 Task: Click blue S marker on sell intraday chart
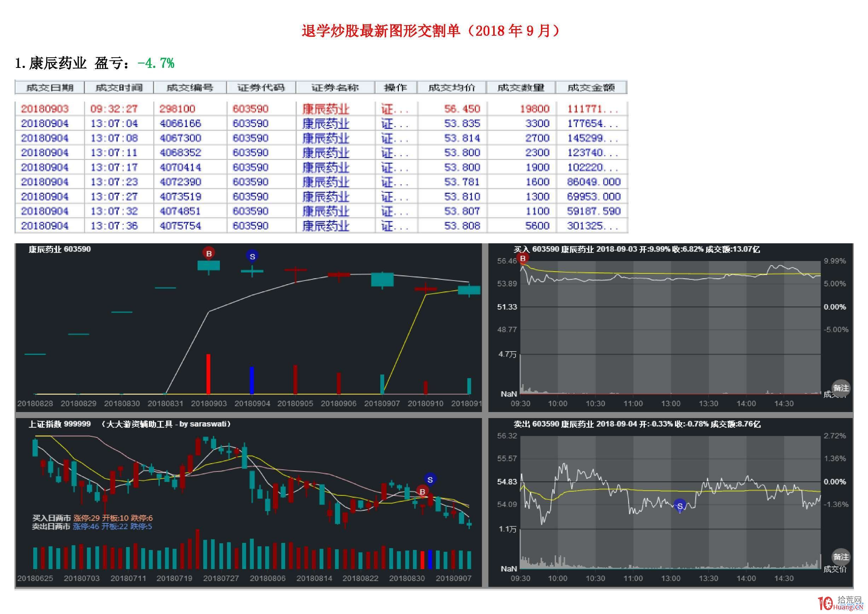(x=680, y=505)
